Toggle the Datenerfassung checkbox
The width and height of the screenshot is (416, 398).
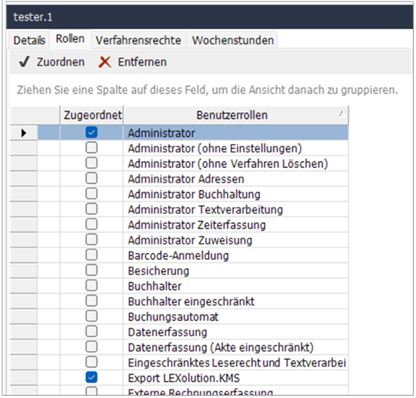tap(91, 332)
